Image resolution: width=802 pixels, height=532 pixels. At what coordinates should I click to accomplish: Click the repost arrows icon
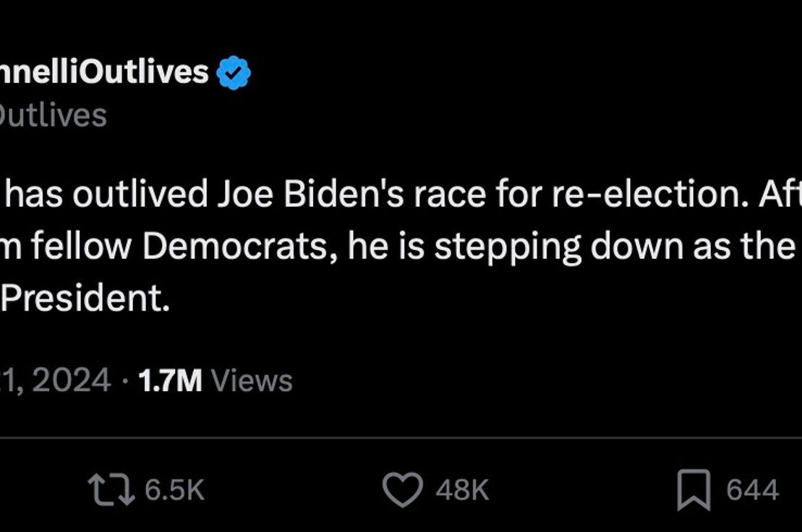coord(111,489)
